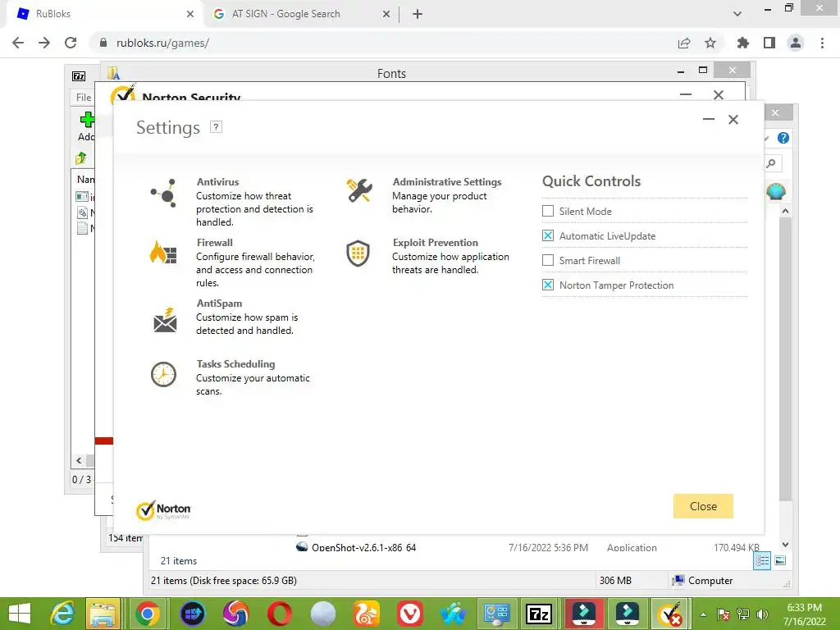Switch to the RuBloks tab
The image size is (840, 630).
pos(104,14)
